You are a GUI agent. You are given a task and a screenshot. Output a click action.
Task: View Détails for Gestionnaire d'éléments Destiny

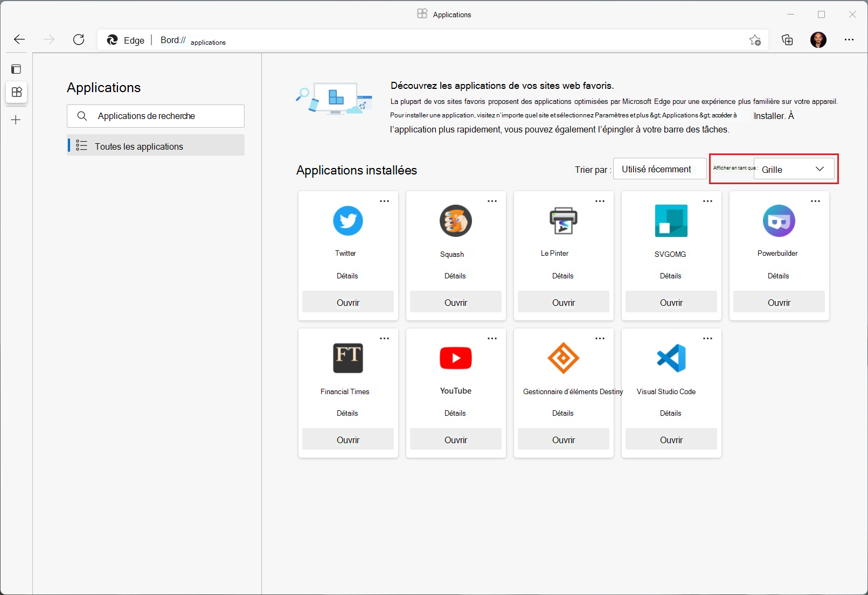[x=563, y=413]
